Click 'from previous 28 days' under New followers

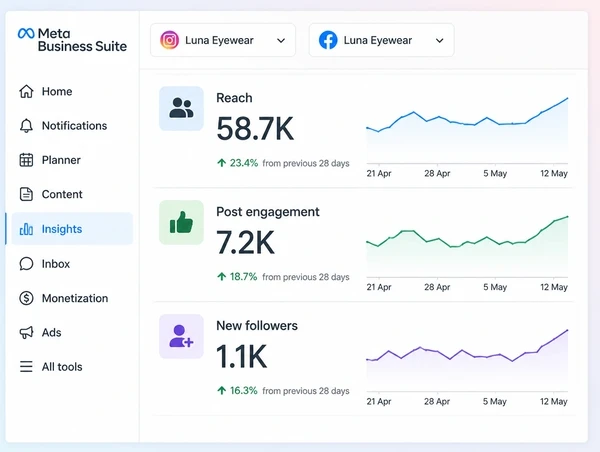pyautogui.click(x=306, y=391)
